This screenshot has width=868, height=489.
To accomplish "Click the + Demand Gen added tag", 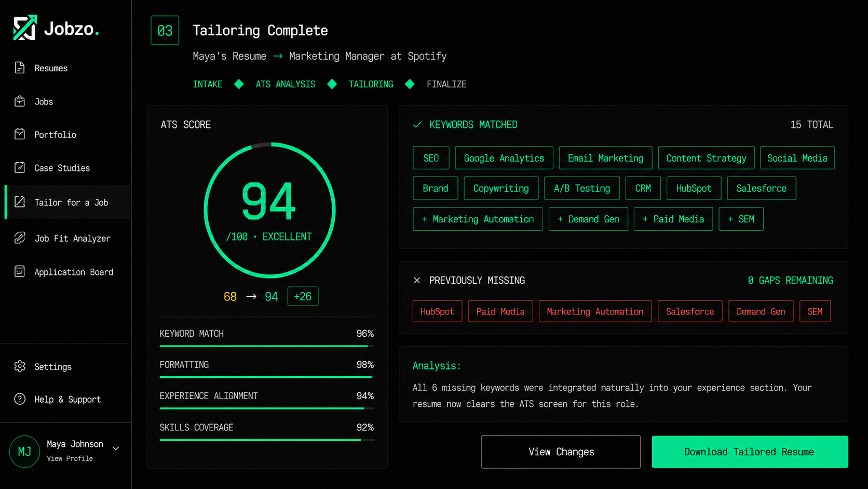I will click(588, 219).
